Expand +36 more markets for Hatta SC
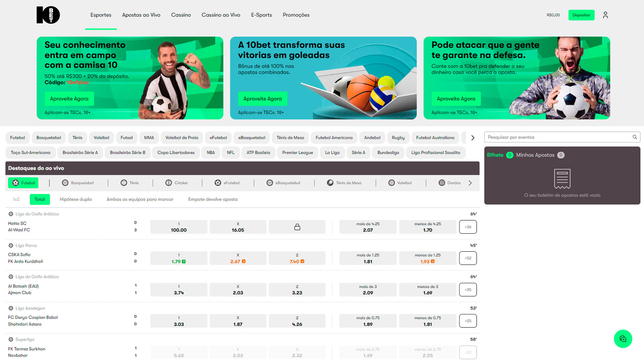Viewport: 644px width, 362px height. tap(468, 227)
